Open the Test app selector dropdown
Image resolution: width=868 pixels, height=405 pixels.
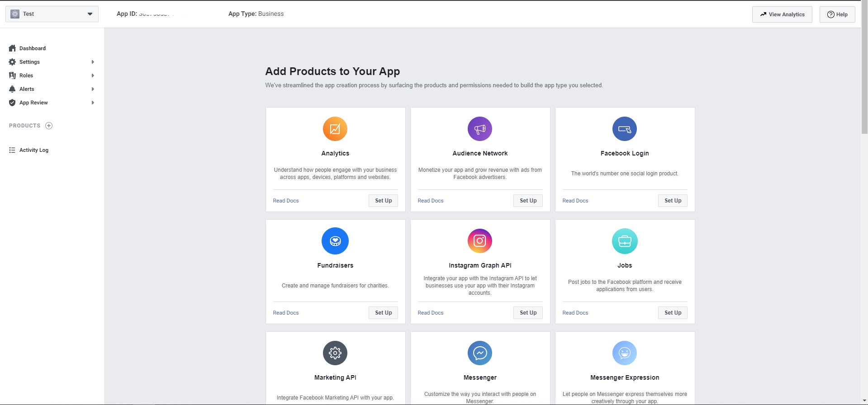click(52, 14)
